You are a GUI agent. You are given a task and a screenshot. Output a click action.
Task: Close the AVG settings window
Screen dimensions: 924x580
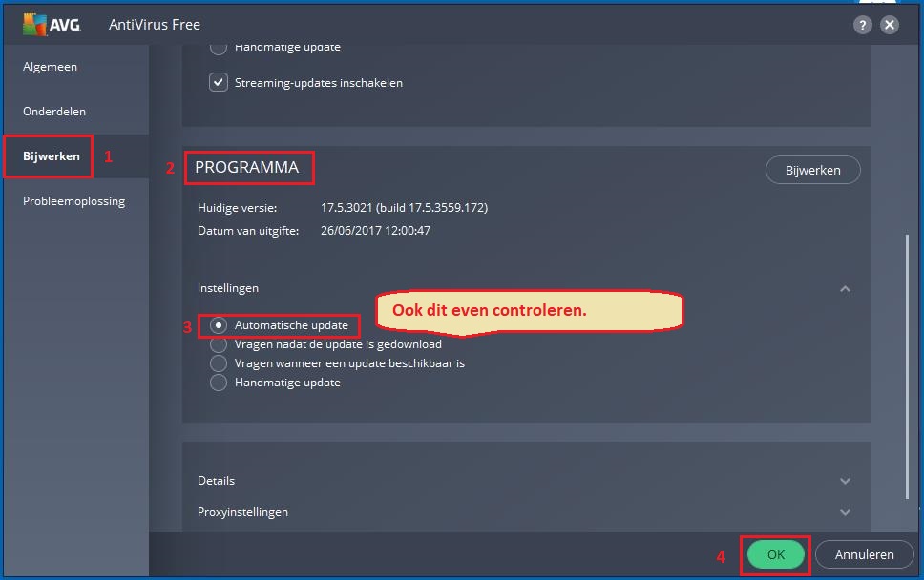click(x=890, y=25)
